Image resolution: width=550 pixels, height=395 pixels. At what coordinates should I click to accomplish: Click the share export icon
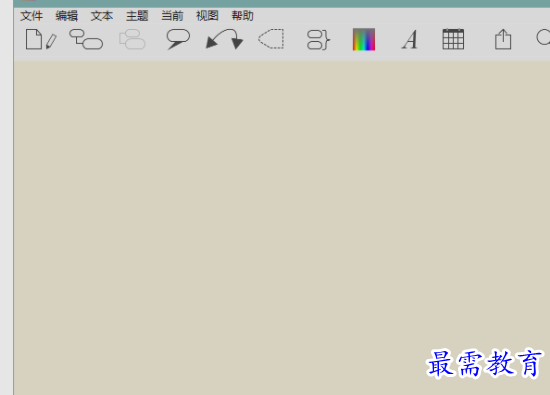503,39
